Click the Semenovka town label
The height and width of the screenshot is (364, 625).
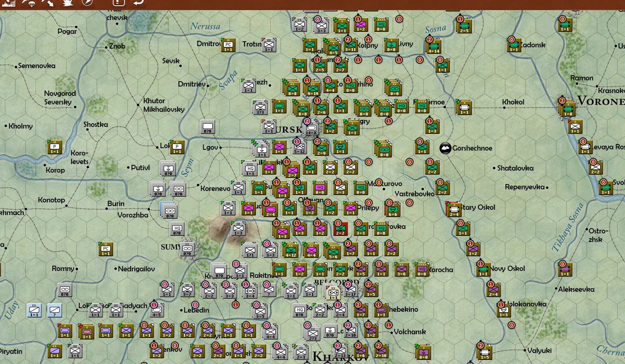(x=37, y=66)
